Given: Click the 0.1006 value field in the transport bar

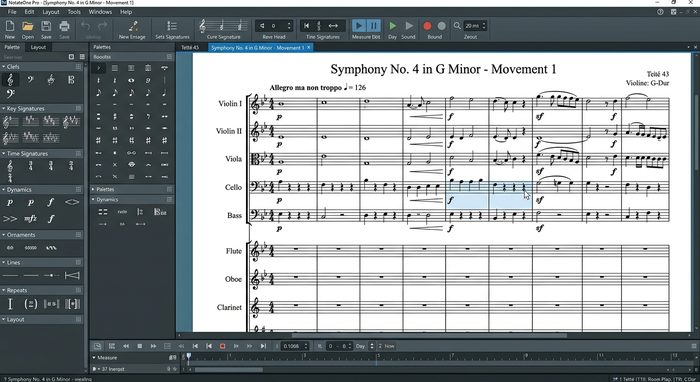Looking at the screenshot, I should (295, 346).
